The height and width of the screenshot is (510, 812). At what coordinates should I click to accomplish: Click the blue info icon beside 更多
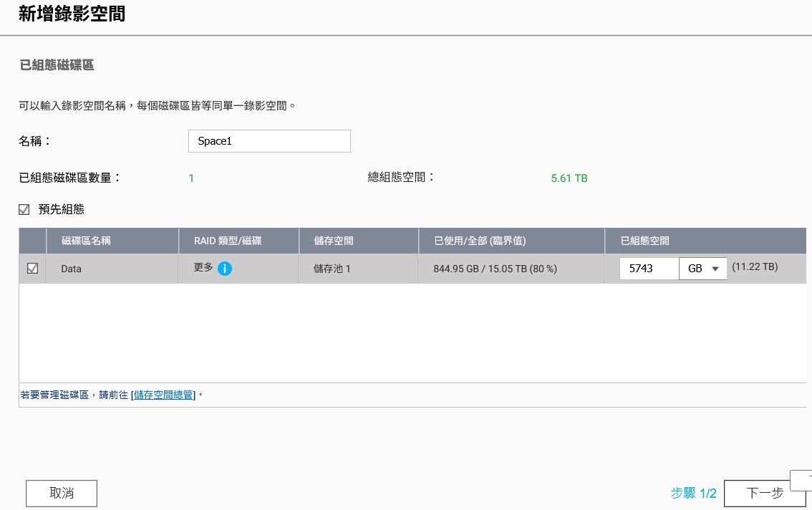coord(224,269)
